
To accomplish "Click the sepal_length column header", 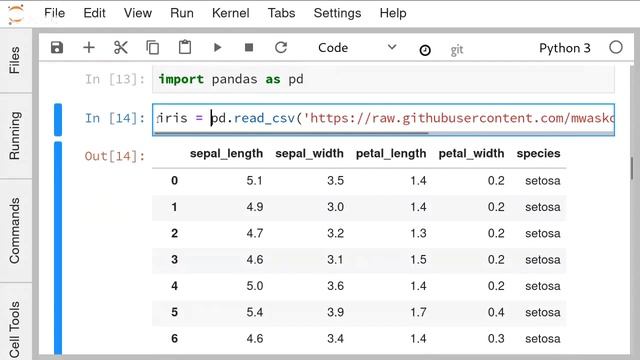I will [226, 154].
